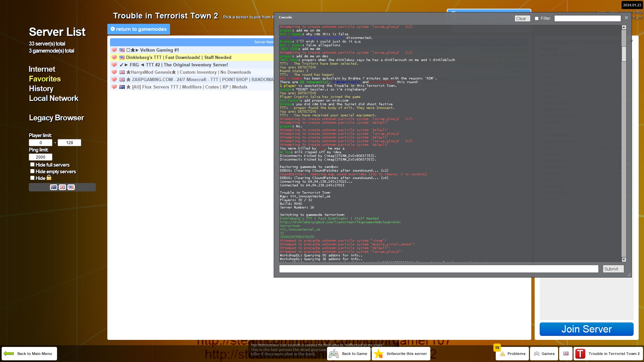Select FRG TTT #2 Original Inventory Server
This screenshot has height=362, width=644.
pyautogui.click(x=192, y=65)
